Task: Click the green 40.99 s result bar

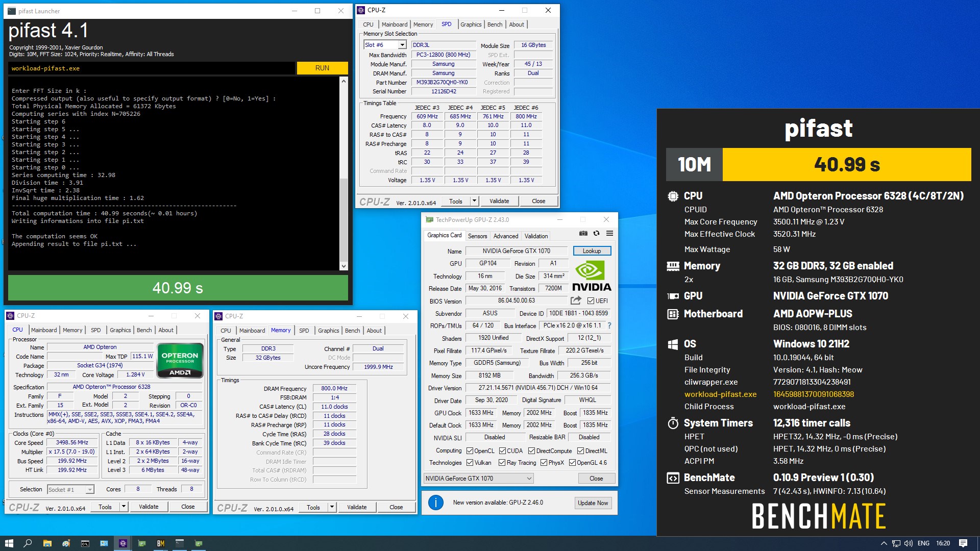Action: (x=178, y=288)
